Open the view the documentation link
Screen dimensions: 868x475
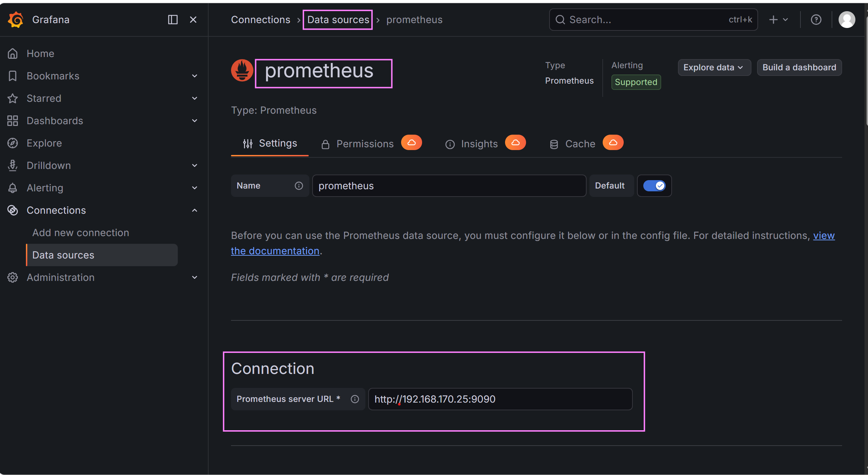[275, 251]
